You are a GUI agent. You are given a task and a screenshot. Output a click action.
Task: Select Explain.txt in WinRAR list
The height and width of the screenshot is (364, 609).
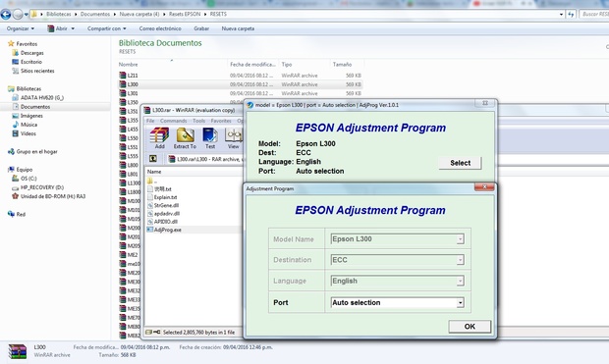(162, 197)
